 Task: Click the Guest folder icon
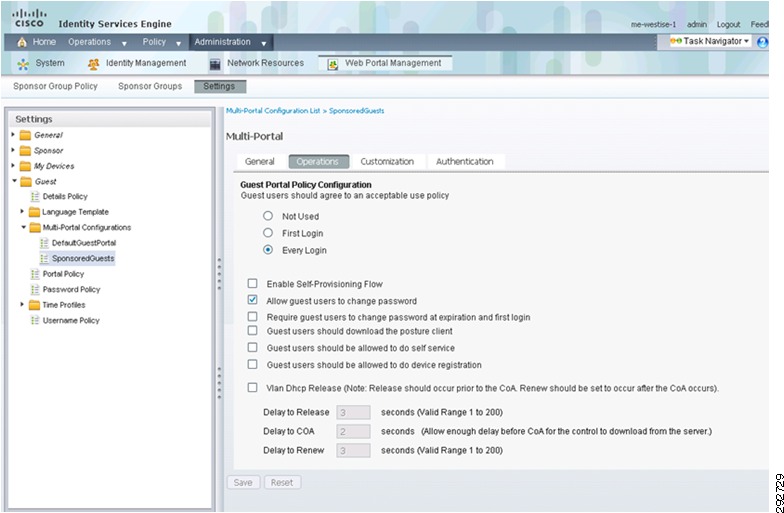tap(26, 182)
